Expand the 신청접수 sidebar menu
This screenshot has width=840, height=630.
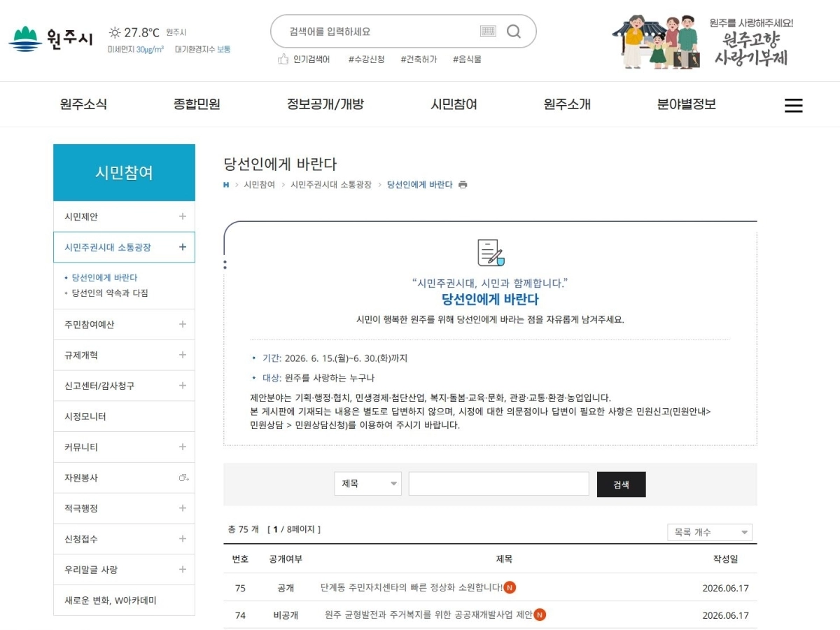pos(183,539)
